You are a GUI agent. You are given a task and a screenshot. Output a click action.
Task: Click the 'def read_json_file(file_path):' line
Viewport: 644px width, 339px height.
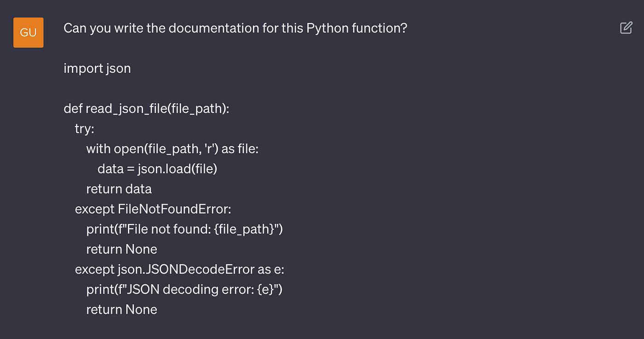pos(146,109)
